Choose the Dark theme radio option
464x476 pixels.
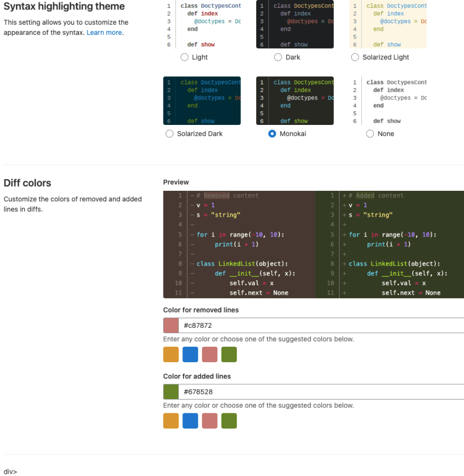278,57
